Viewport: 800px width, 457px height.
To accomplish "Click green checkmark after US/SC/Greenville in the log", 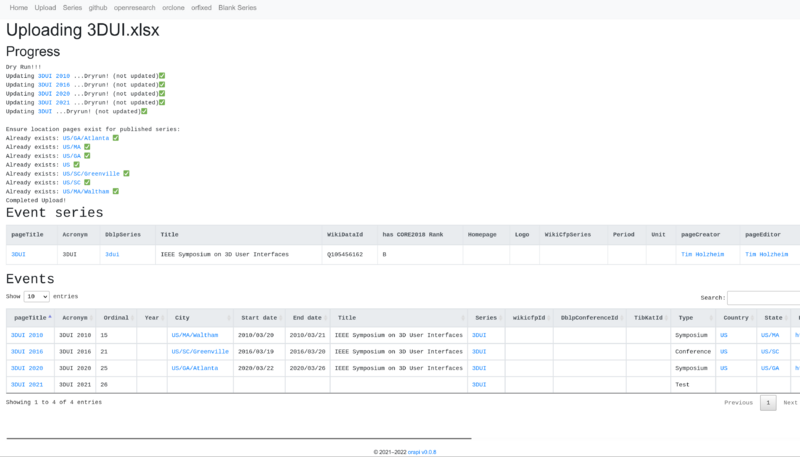I will point(126,173).
